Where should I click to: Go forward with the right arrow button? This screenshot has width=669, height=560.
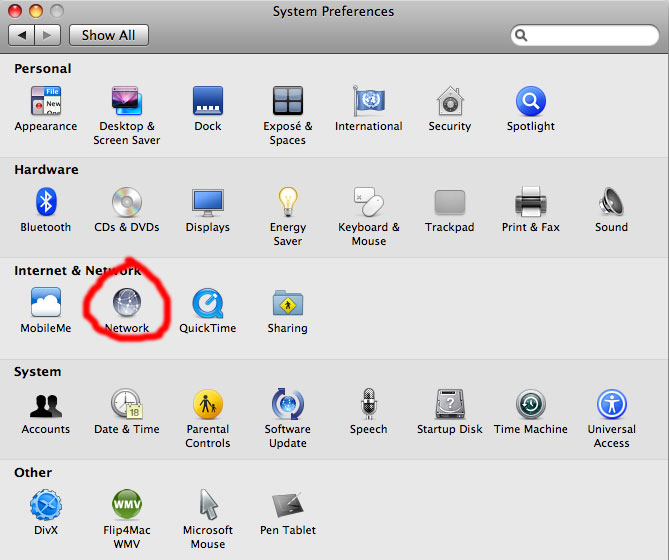tap(47, 35)
